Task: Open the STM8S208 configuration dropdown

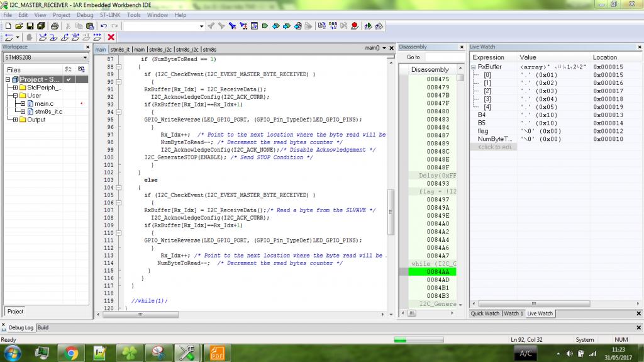Action: coord(84,57)
